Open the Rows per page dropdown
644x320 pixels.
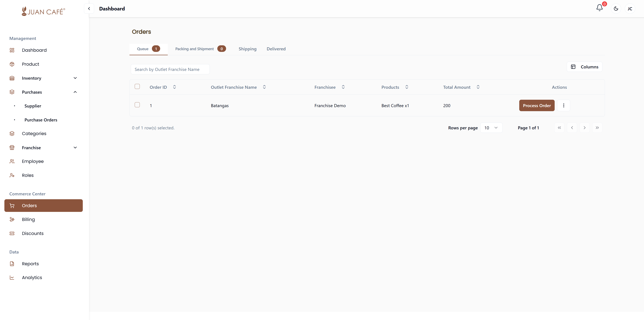click(491, 128)
